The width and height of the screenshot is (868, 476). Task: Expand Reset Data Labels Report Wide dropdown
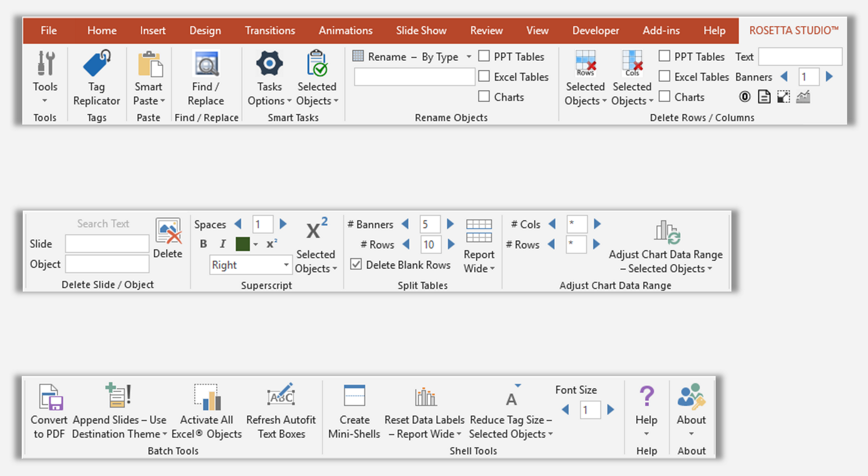[459, 434]
